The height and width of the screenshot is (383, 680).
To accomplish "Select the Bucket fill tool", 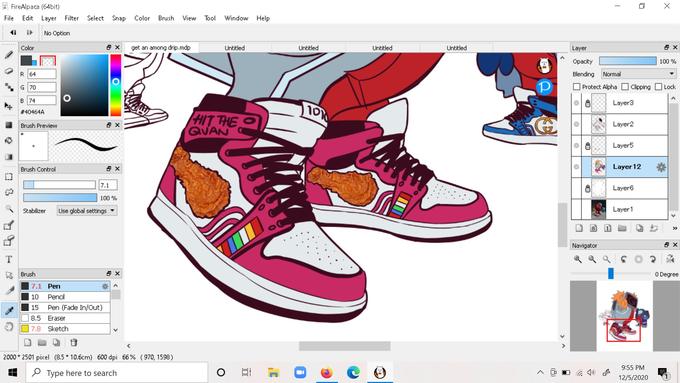I will (x=9, y=141).
